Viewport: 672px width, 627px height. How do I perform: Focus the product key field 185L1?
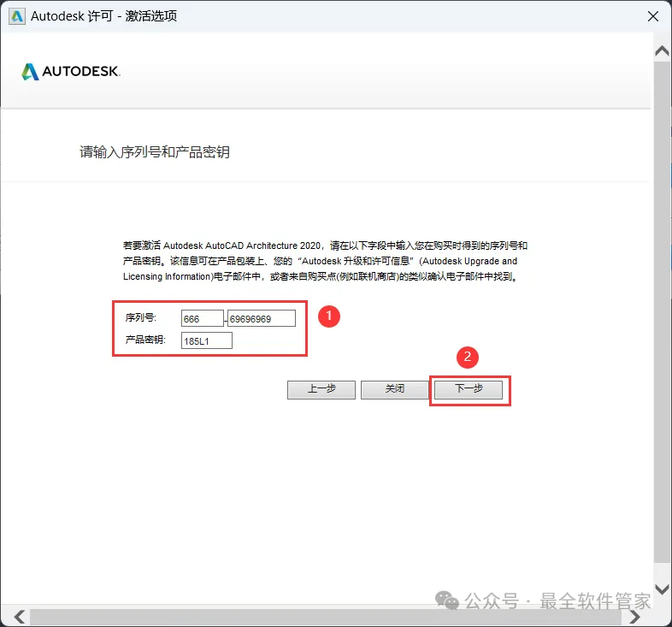(x=207, y=341)
